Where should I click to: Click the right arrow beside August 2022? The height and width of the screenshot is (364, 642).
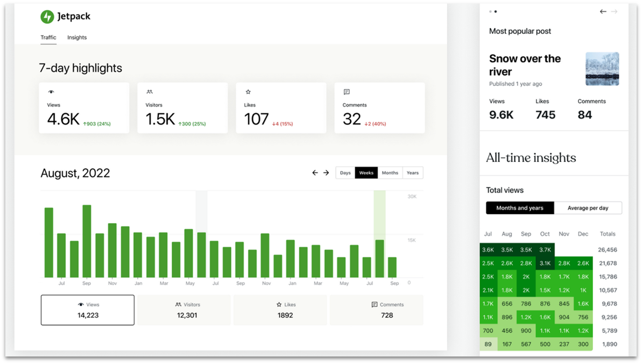pos(326,173)
